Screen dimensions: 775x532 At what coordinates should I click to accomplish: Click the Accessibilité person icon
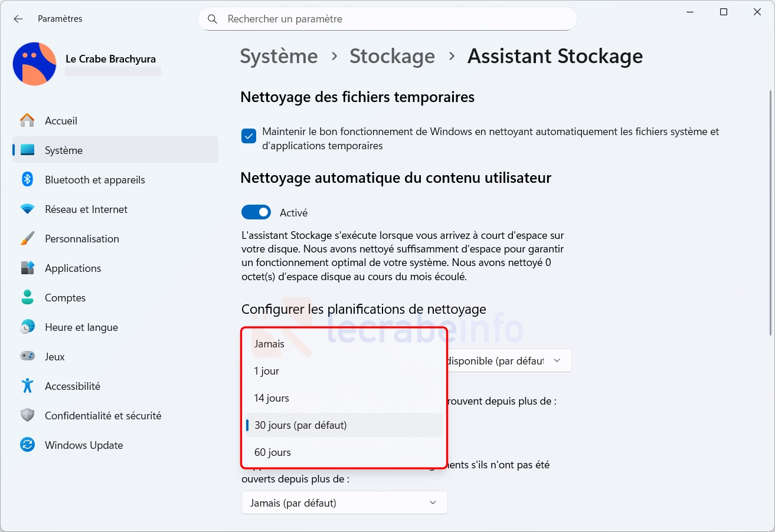[x=27, y=386]
